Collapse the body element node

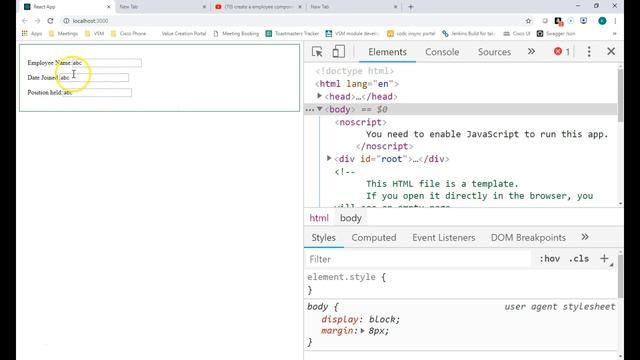click(320, 109)
